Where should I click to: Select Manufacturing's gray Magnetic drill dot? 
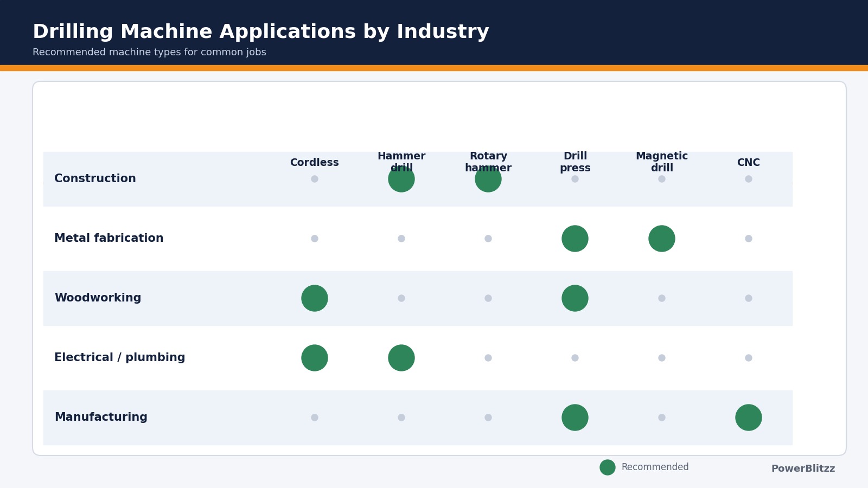tap(662, 418)
